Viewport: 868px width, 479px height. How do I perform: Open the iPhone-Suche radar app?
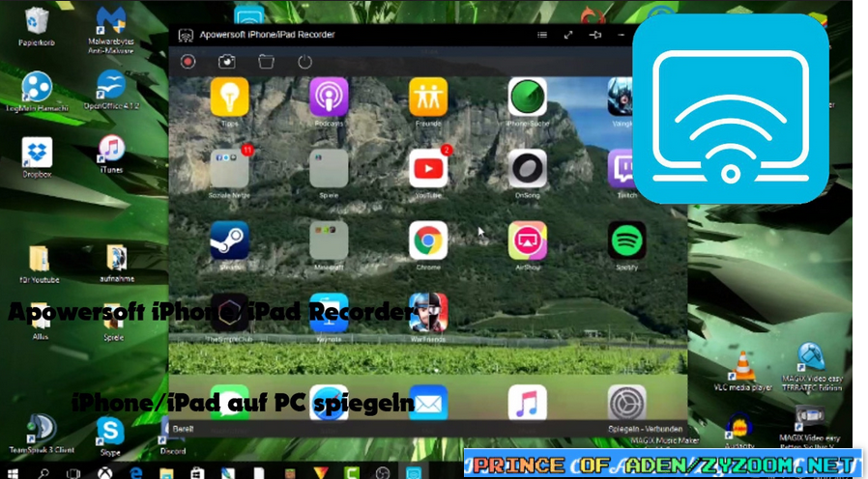(x=527, y=97)
